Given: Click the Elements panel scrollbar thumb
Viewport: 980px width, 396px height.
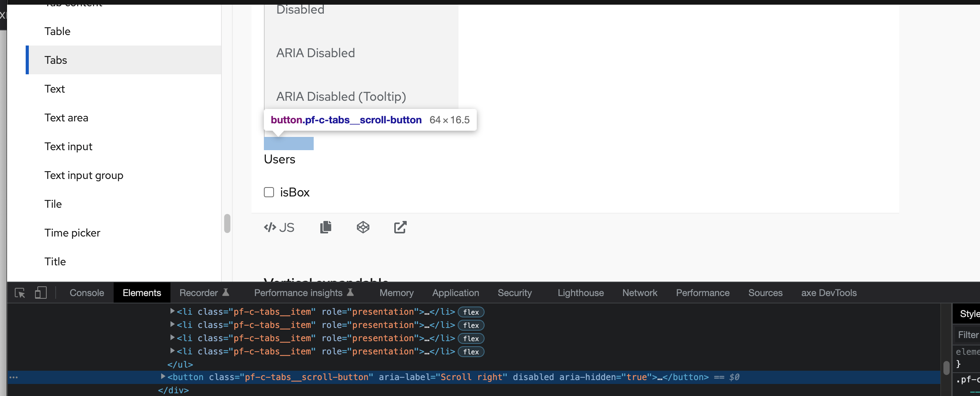Looking at the screenshot, I should point(946,368).
